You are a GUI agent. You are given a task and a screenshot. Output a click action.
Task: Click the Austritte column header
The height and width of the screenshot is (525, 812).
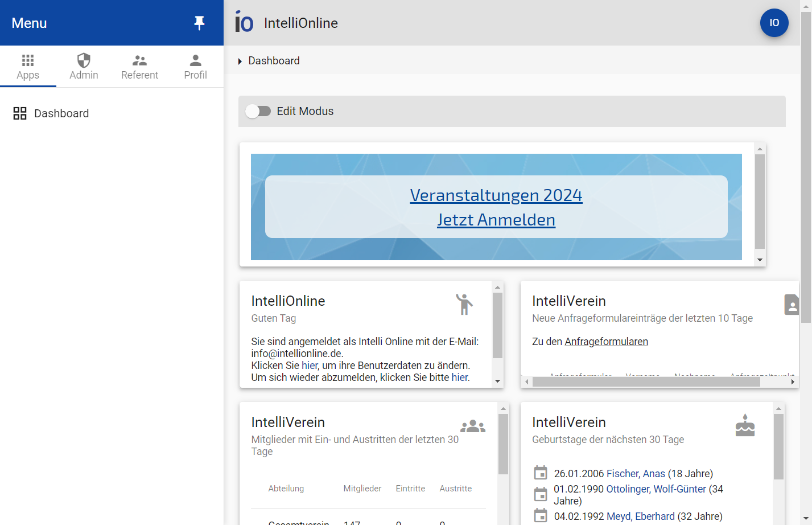pyautogui.click(x=456, y=489)
